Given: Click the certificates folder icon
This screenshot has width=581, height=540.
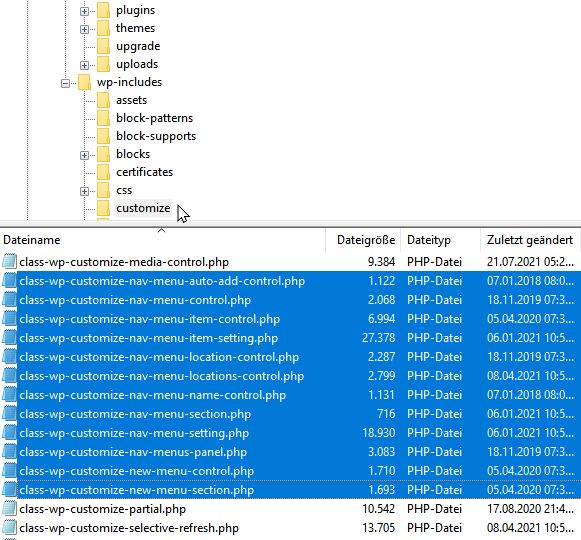Looking at the screenshot, I should pyautogui.click(x=103, y=172).
